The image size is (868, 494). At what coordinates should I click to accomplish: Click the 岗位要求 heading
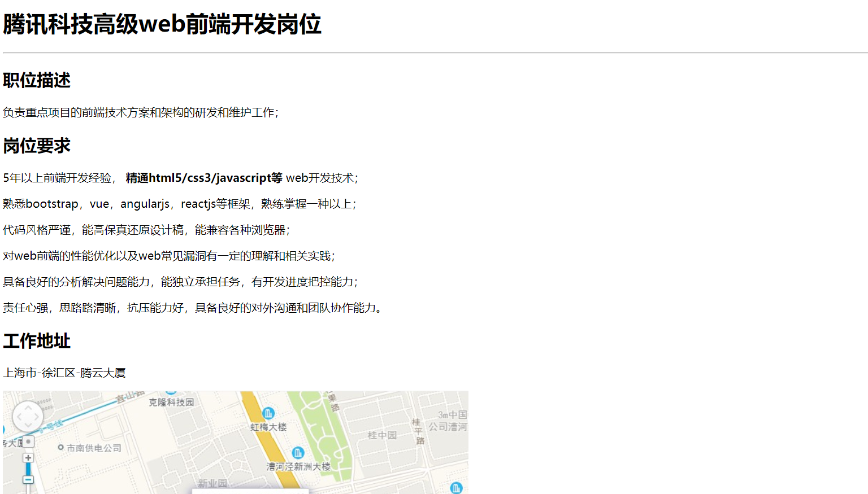pyautogui.click(x=37, y=146)
